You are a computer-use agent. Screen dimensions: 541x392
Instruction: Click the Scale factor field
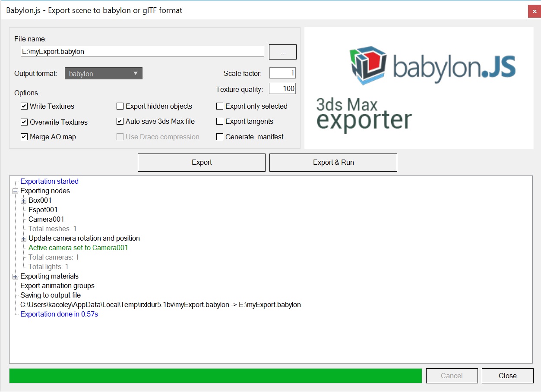[x=282, y=73]
